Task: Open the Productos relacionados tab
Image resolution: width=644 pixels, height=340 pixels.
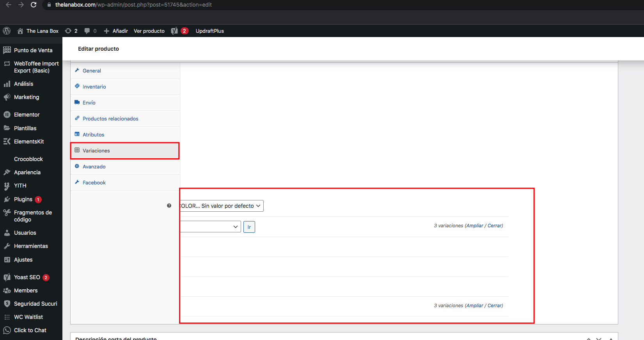Action: [x=125, y=119]
